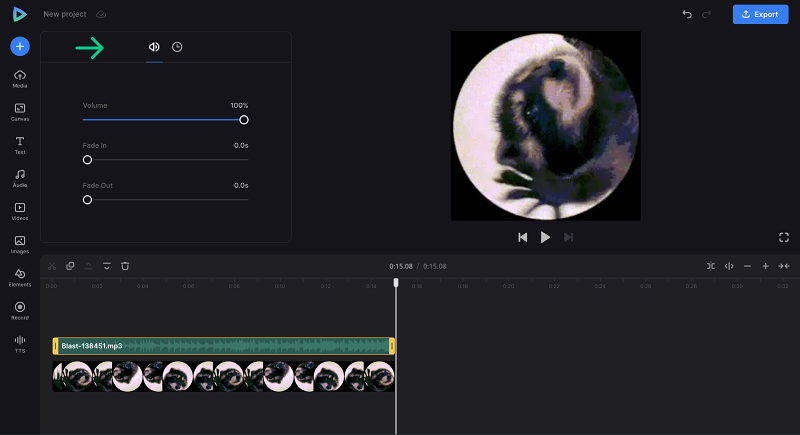800x435 pixels.
Task: Open the Elements panel in sidebar
Action: pyautogui.click(x=20, y=278)
